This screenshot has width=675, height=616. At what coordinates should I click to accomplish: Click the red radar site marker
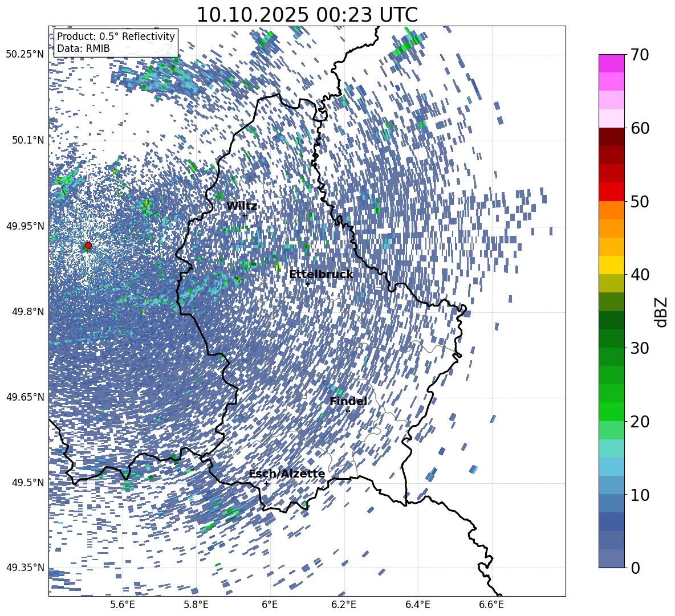coord(88,246)
